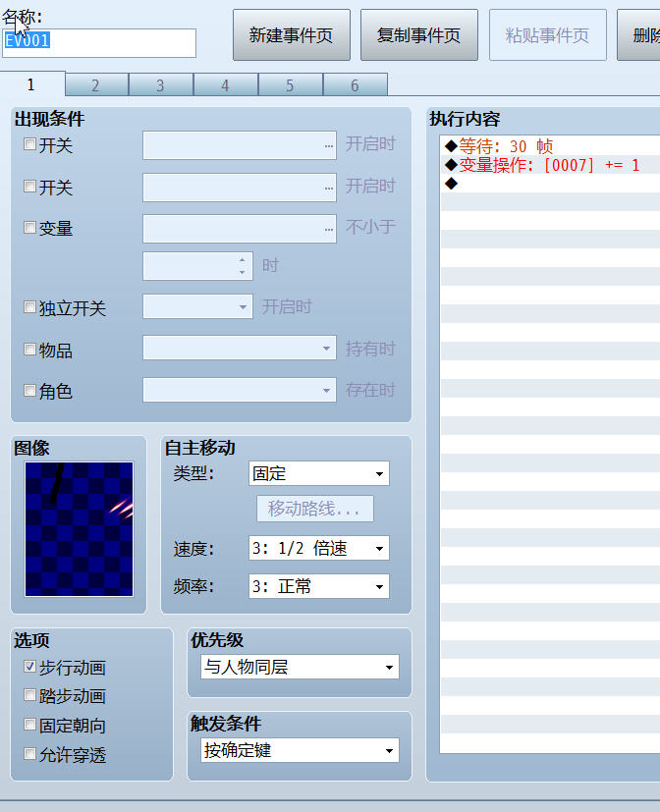Click the 移动路线... button
Viewport: 660px width, 812px height.
coord(315,509)
